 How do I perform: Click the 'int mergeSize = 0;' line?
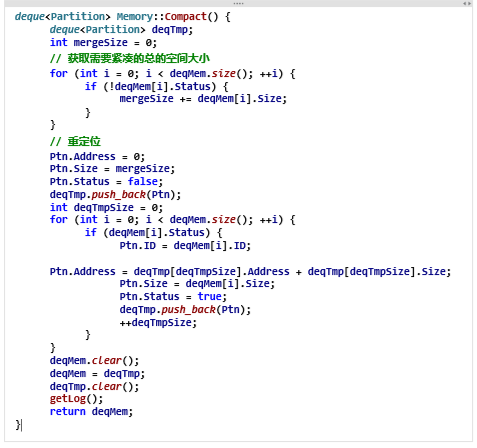click(x=103, y=43)
